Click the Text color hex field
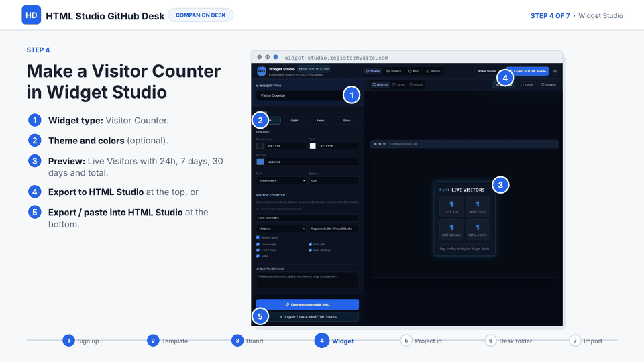 pos(338,146)
